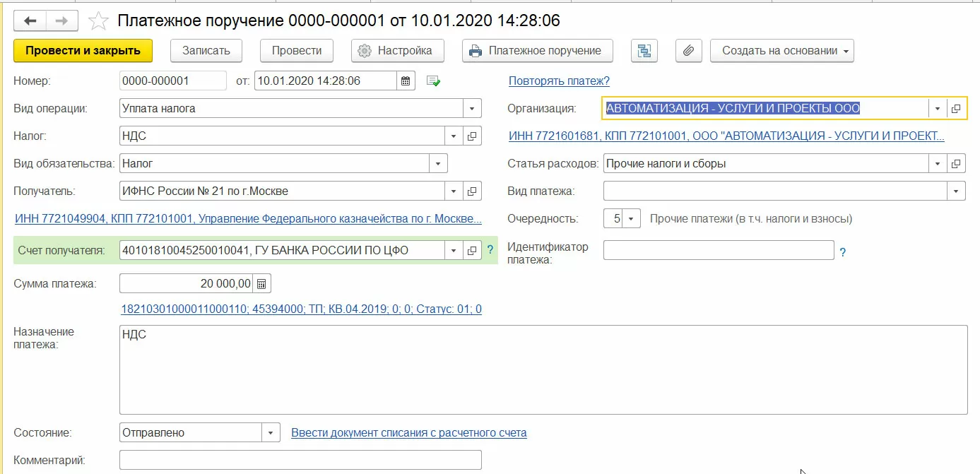Open Налог field НДС item form
Image resolution: width=980 pixels, height=474 pixels.
(473, 136)
